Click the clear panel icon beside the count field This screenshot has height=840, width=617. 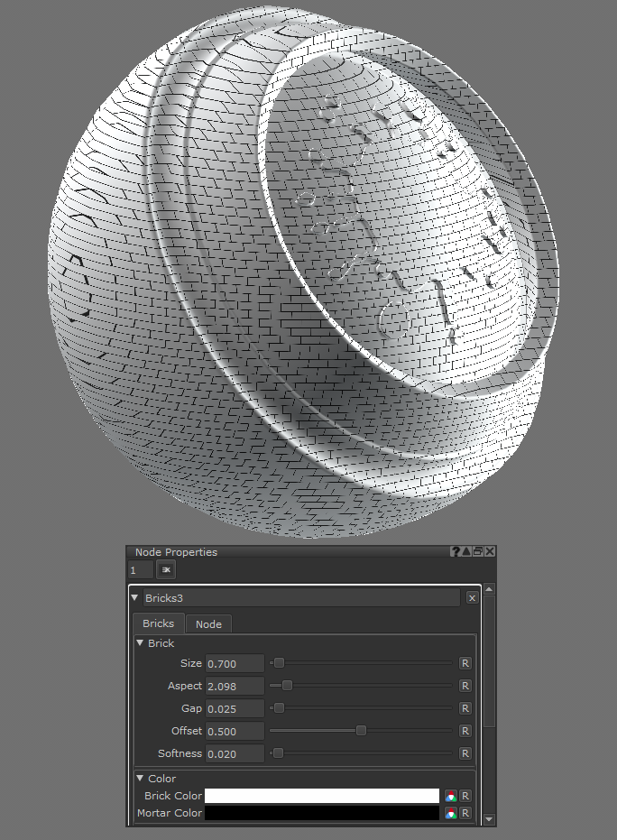click(166, 569)
